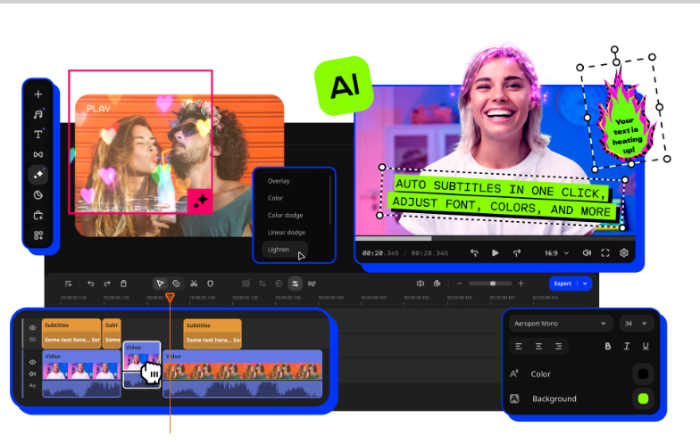Click the orange playhead marker on the ruler
Image resolution: width=700 pixels, height=444 pixels.
click(x=170, y=297)
